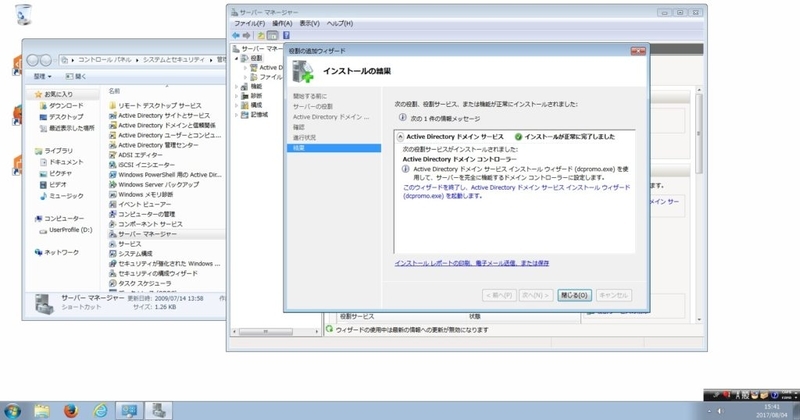This screenshot has width=800, height=420.
Task: Click デスクトップ in Explorer navigation pane
Action: click(61, 117)
